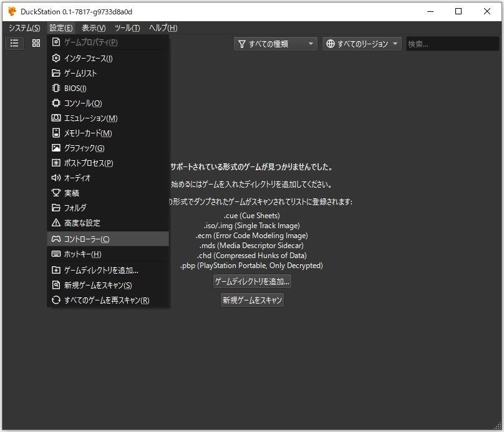Switch to list view icon in toolbar

(x=14, y=43)
